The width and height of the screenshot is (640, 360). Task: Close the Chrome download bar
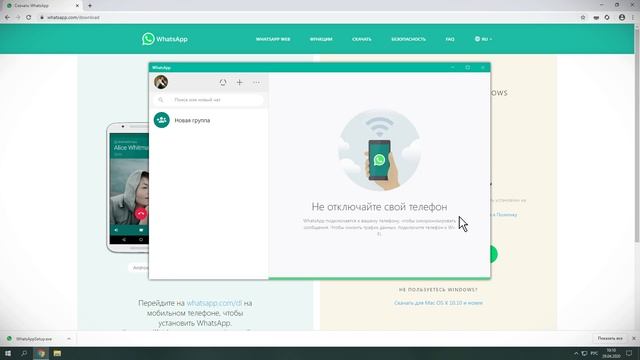[x=633, y=338]
